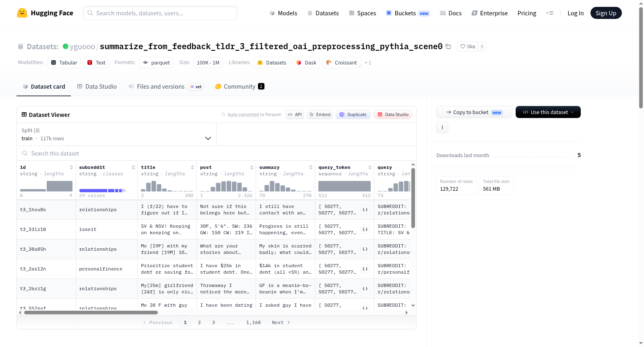Switch to Files and versions tab
This screenshot has width=644, height=347.
click(166, 87)
